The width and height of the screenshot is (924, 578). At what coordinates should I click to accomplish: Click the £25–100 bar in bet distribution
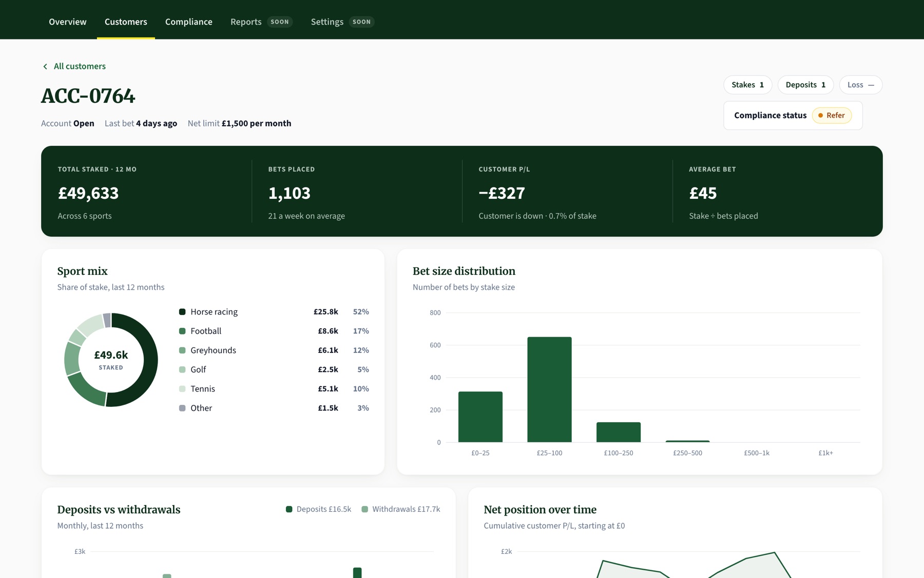pyautogui.click(x=549, y=389)
